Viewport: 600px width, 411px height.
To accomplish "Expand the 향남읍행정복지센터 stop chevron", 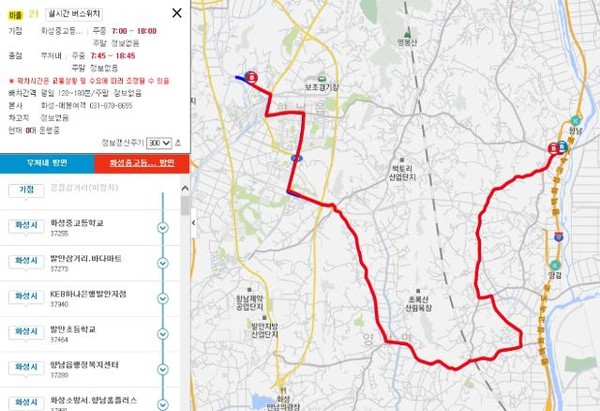I will [163, 369].
